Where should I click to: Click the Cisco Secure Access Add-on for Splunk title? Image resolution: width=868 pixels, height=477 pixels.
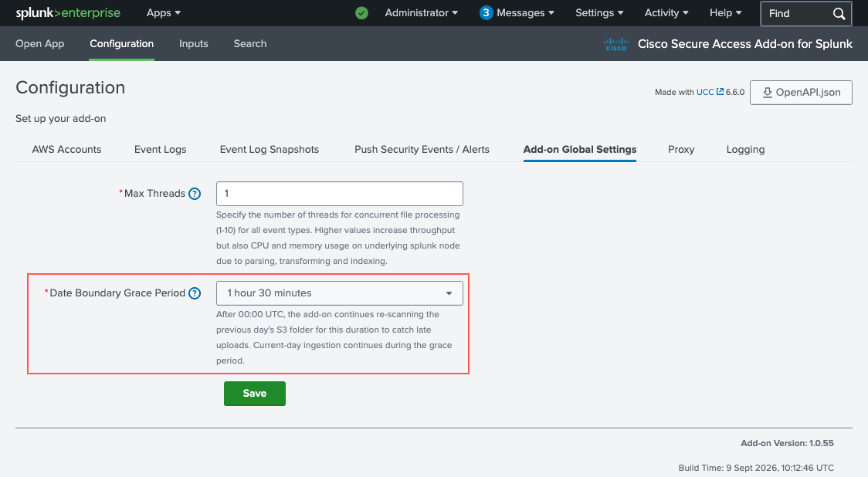744,44
